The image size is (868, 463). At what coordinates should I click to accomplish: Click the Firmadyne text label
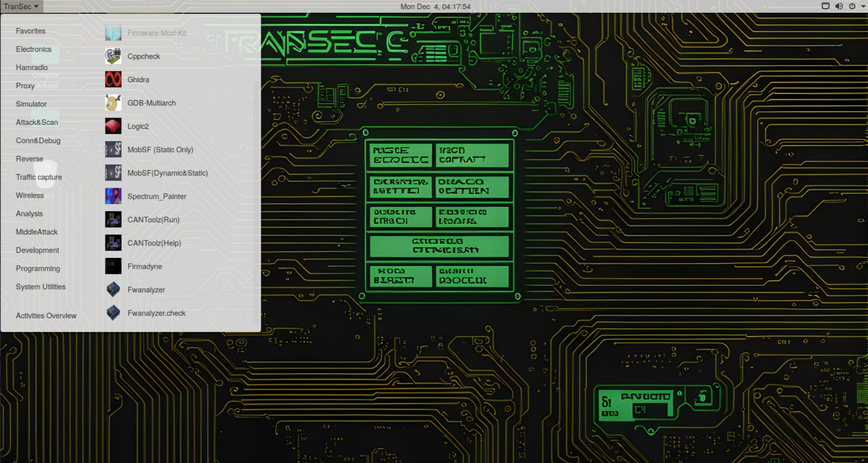coord(145,267)
